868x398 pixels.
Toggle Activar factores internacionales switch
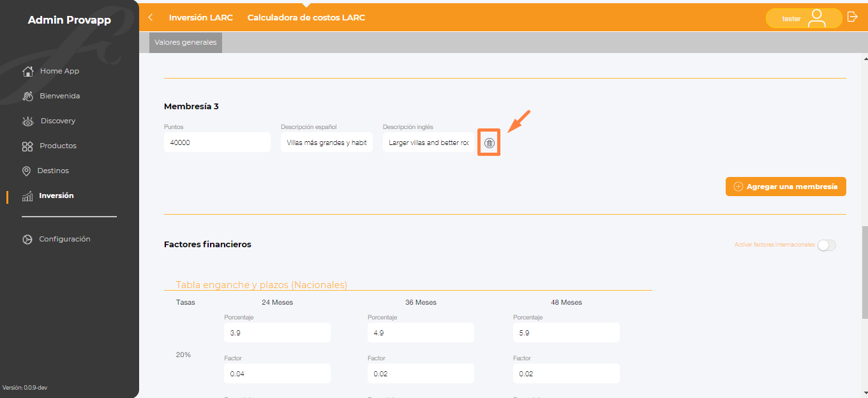pyautogui.click(x=827, y=245)
